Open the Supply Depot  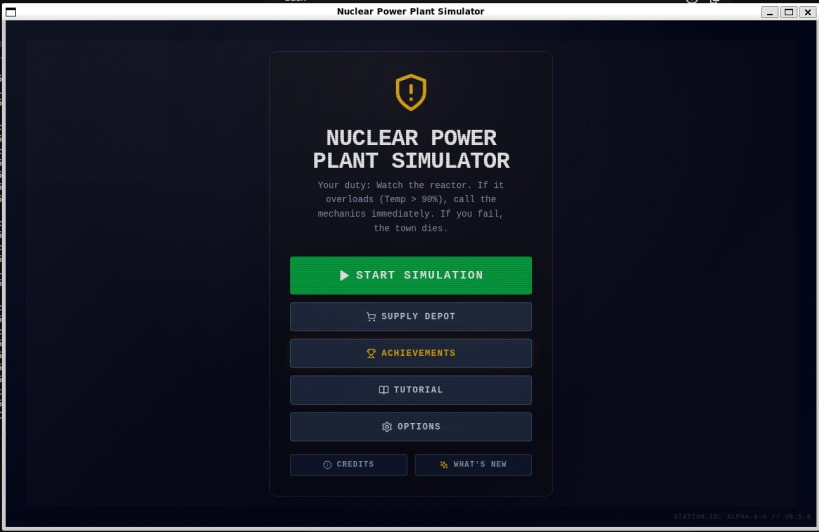point(411,316)
